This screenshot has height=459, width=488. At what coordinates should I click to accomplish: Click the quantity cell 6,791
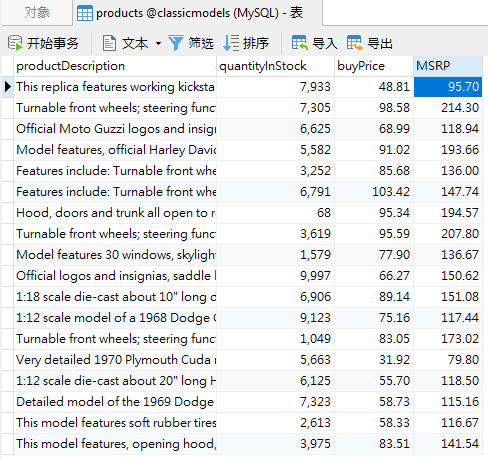tap(276, 192)
